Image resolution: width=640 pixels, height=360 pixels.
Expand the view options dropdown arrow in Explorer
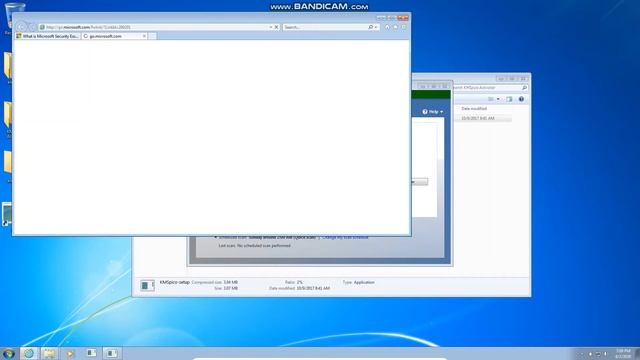[x=498, y=99]
